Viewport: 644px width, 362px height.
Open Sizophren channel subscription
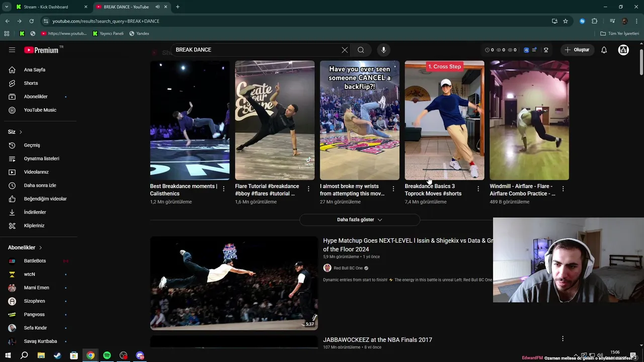(x=35, y=301)
